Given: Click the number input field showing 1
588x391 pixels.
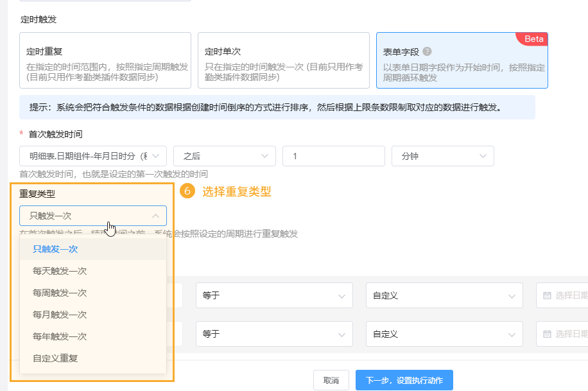Looking at the screenshot, I should click(333, 156).
